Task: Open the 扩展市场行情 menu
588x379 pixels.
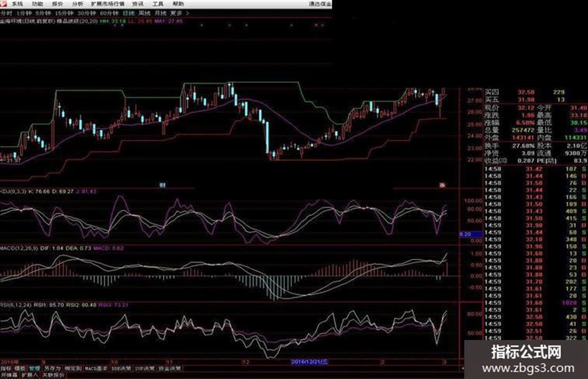Action: click(108, 4)
